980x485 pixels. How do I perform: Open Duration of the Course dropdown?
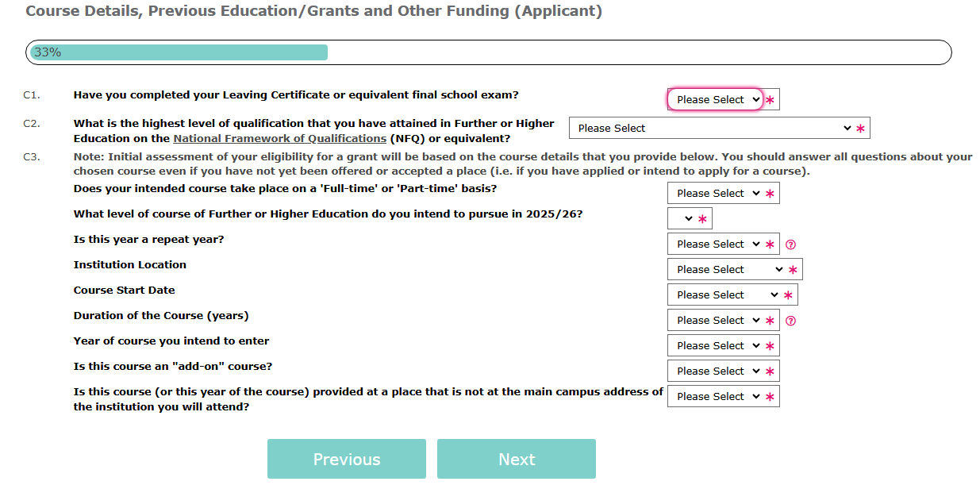click(x=715, y=320)
